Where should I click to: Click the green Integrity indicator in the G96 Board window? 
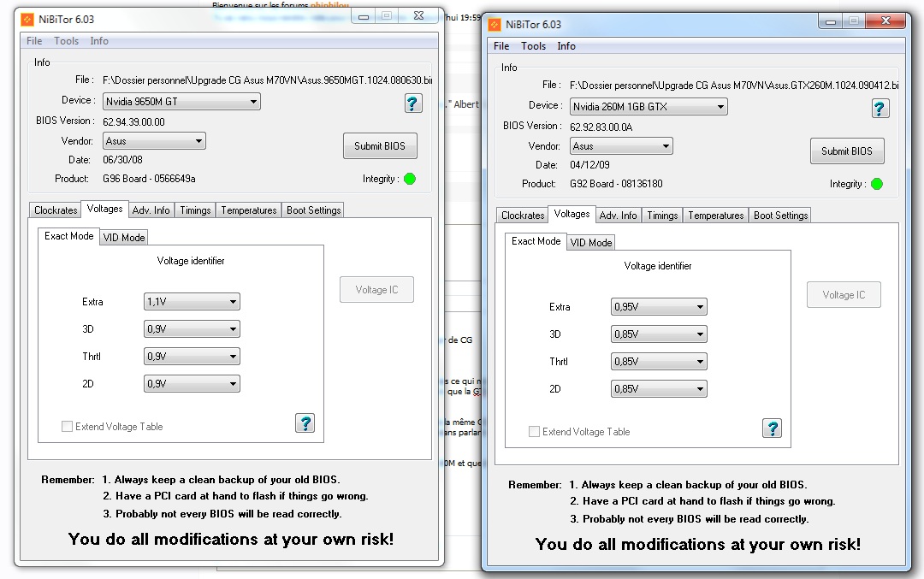[410, 179]
